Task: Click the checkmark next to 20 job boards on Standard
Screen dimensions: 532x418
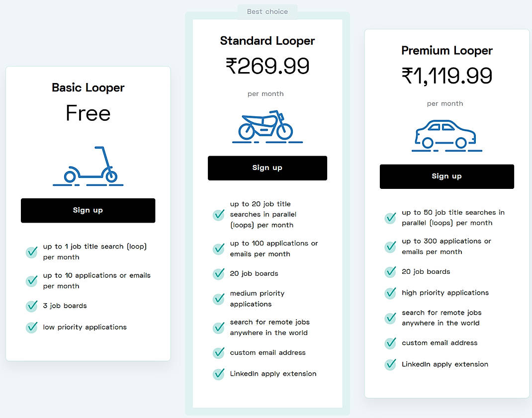Action: [218, 274]
